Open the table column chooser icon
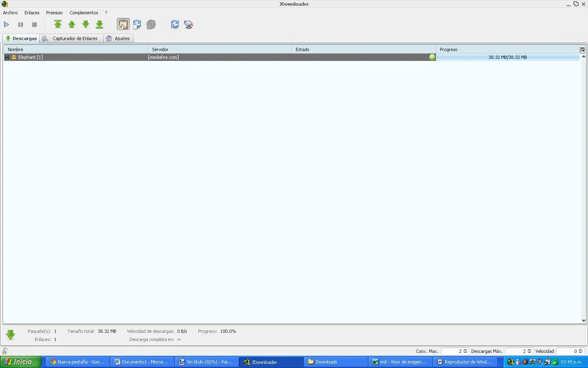This screenshot has height=368, width=588. click(x=583, y=49)
